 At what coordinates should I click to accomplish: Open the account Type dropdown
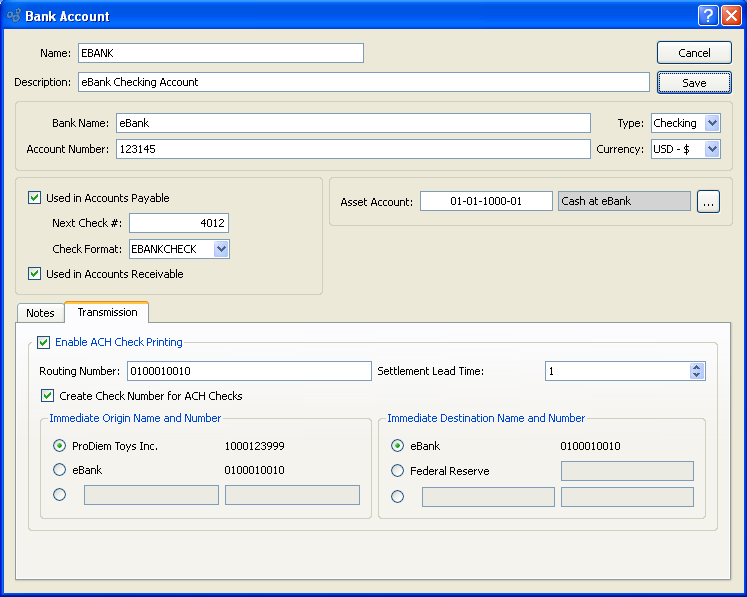(x=711, y=123)
